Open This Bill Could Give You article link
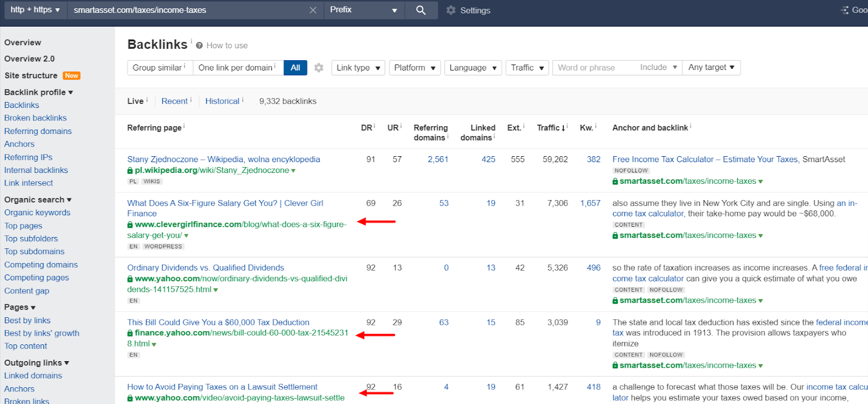The image size is (868, 404). pyautogui.click(x=218, y=322)
